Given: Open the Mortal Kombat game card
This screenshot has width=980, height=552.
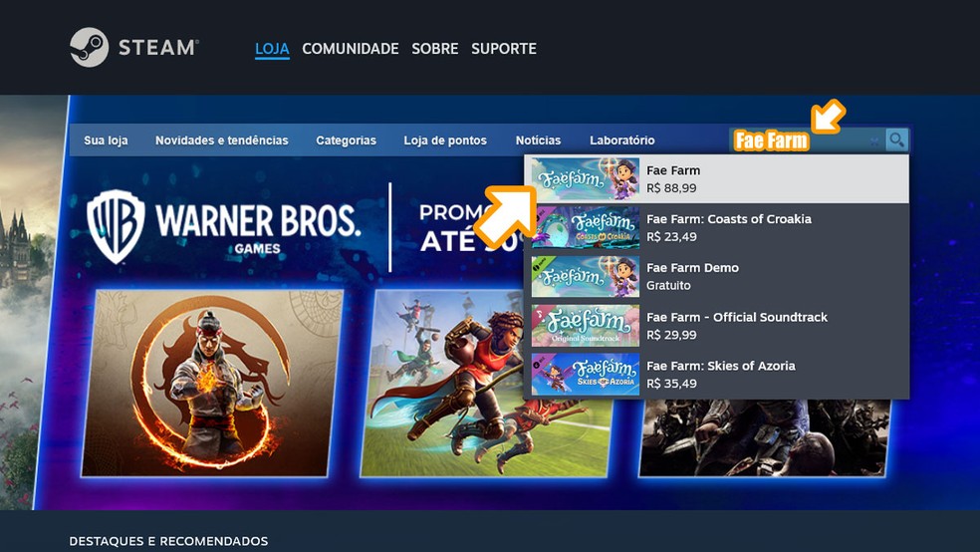Looking at the screenshot, I should click(212, 383).
